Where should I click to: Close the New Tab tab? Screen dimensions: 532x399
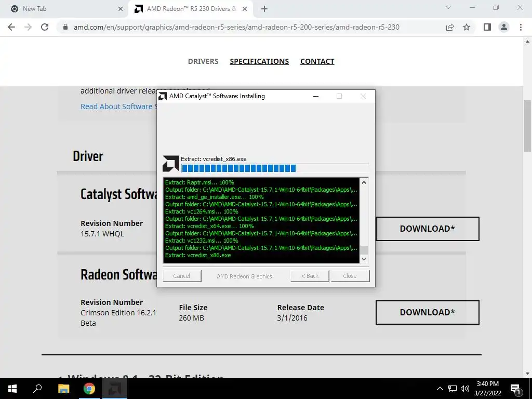coord(121,9)
